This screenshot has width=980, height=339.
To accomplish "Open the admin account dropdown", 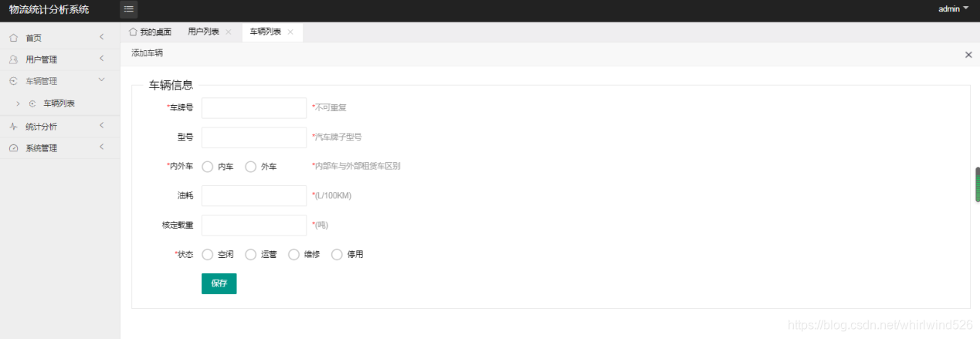I will coord(953,9).
